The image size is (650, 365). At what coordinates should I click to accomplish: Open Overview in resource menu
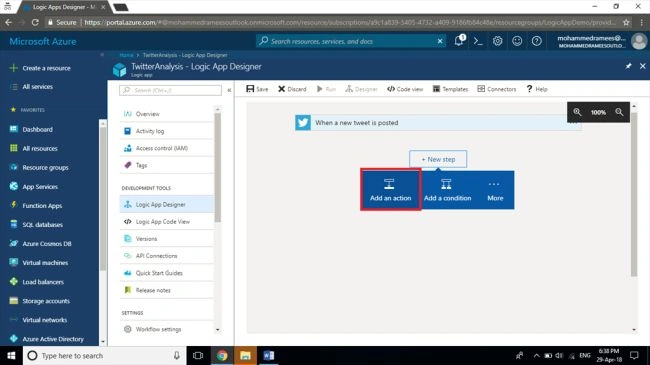167,114
